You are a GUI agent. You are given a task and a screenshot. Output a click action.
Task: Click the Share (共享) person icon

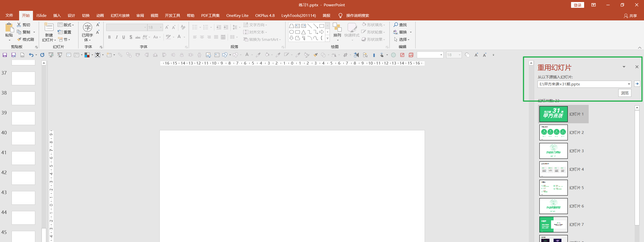tap(626, 16)
